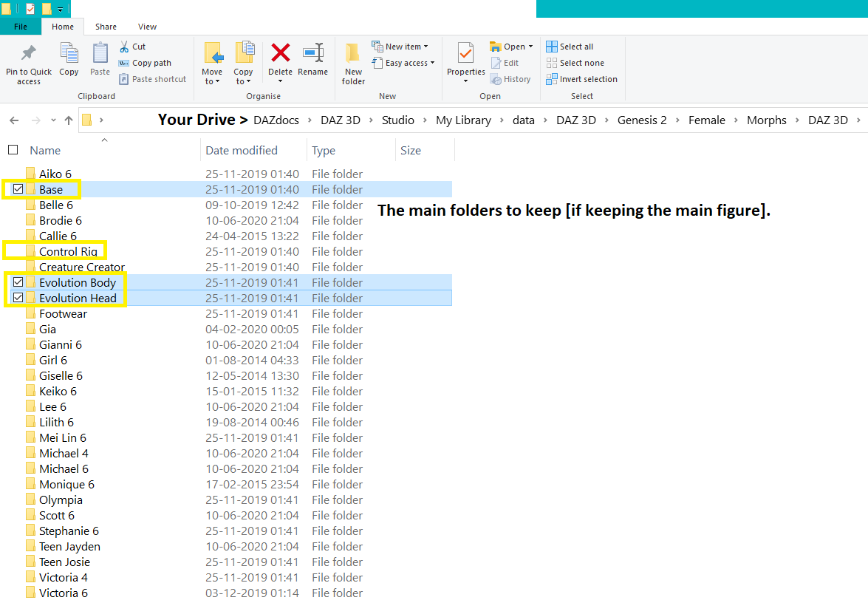Image resolution: width=868 pixels, height=600 pixels.
Task: Switch to the Share ribbon tab
Action: (106, 27)
